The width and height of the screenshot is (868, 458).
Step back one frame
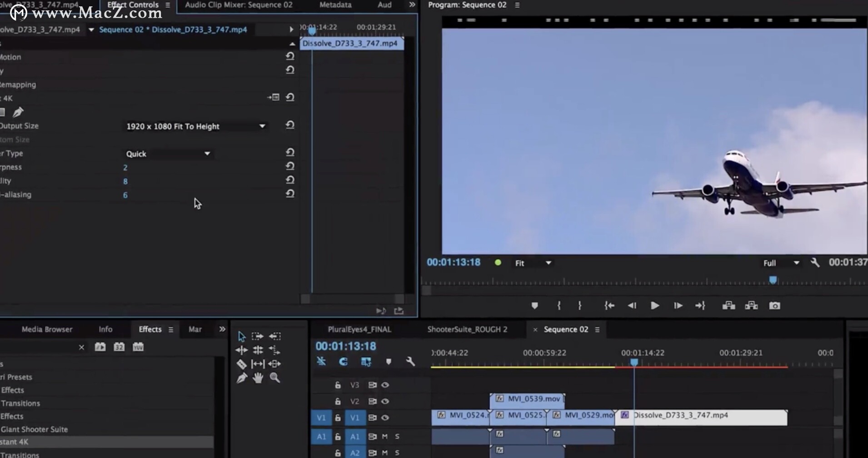(x=632, y=306)
